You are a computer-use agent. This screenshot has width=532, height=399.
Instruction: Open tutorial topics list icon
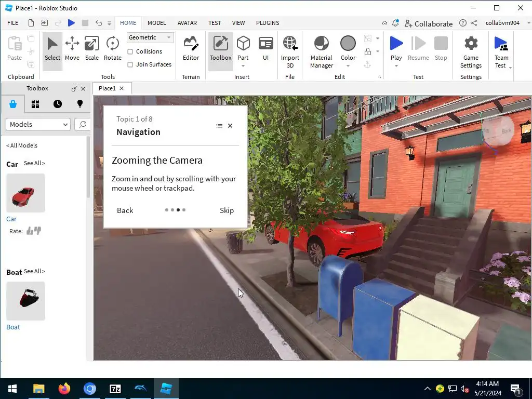click(x=220, y=126)
